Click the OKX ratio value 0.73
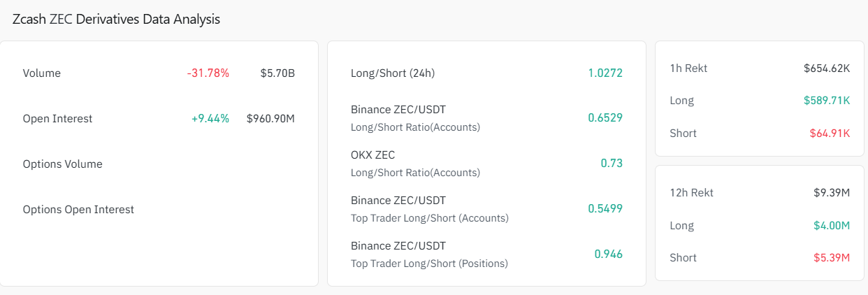This screenshot has width=868, height=295. tap(612, 163)
